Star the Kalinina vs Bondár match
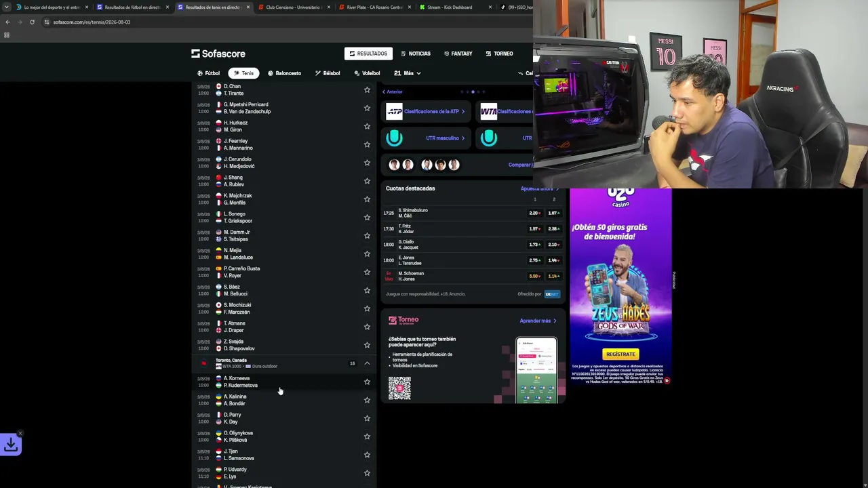This screenshot has width=868, height=488. click(x=367, y=400)
